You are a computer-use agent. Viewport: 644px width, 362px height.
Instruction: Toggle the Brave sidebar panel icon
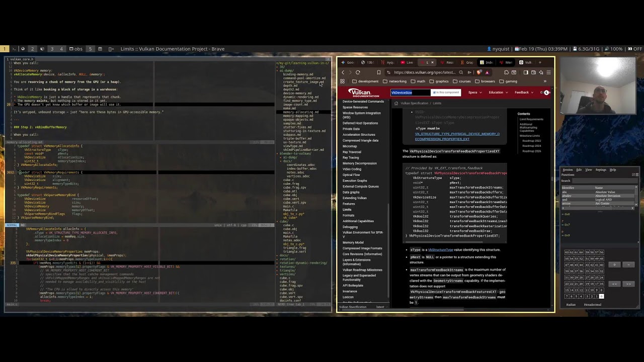tap(526, 72)
